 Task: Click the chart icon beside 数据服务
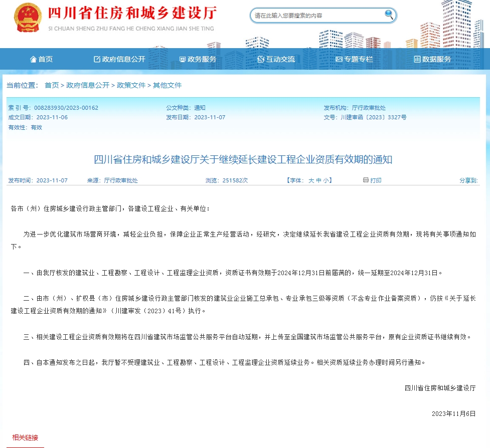click(x=417, y=59)
